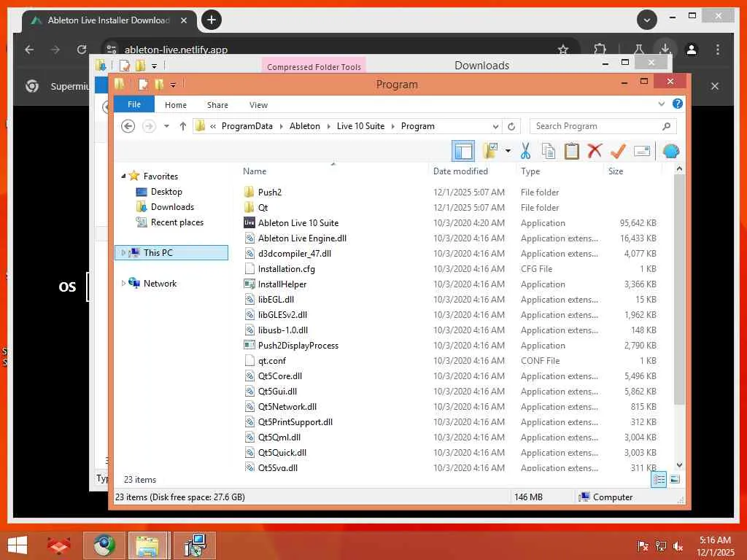This screenshot has width=747, height=560.
Task: Open Chrome Extensions puzzle icon
Action: point(600,49)
